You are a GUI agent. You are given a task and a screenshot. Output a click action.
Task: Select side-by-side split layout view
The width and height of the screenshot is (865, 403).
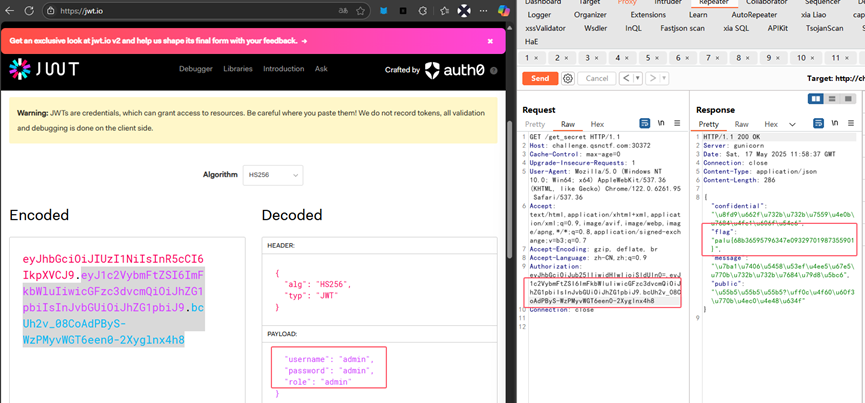815,98
